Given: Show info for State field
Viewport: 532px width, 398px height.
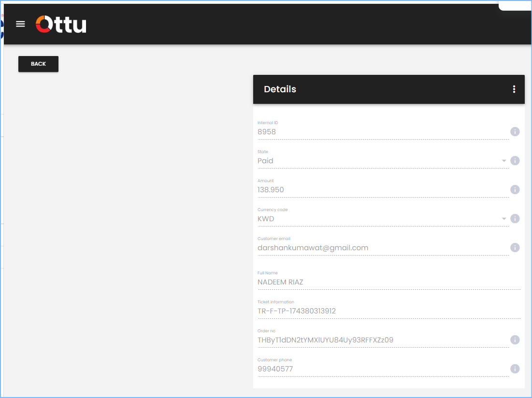Looking at the screenshot, I should [515, 161].
